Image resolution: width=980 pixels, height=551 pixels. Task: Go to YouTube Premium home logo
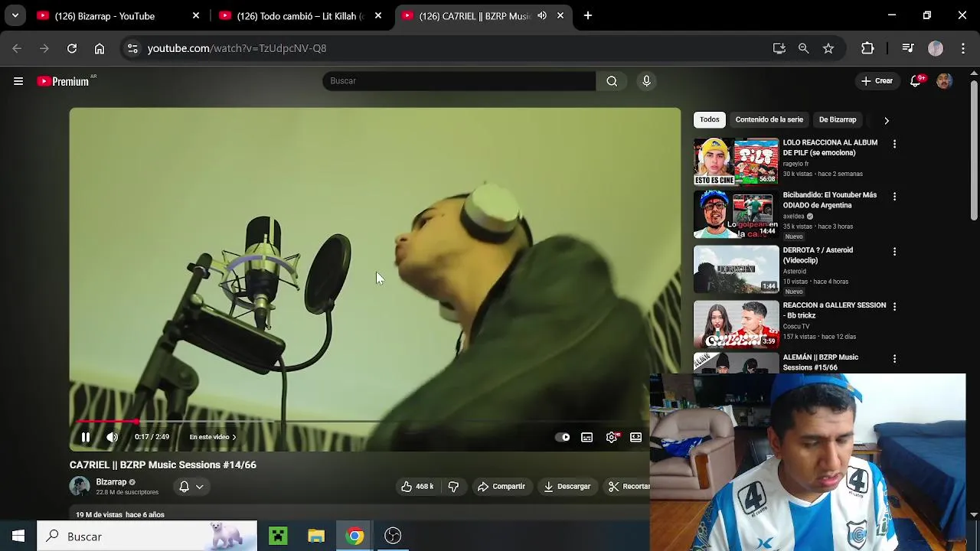click(64, 81)
